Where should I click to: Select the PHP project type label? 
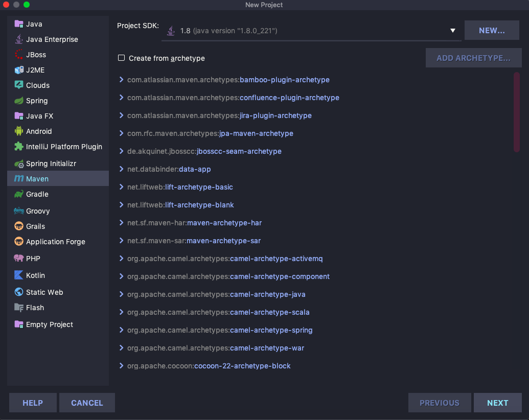click(x=33, y=259)
